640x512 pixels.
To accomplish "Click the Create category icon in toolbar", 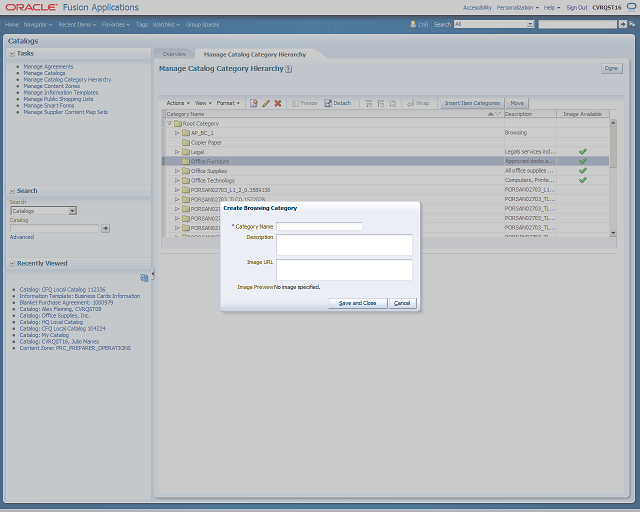I will [x=253, y=103].
